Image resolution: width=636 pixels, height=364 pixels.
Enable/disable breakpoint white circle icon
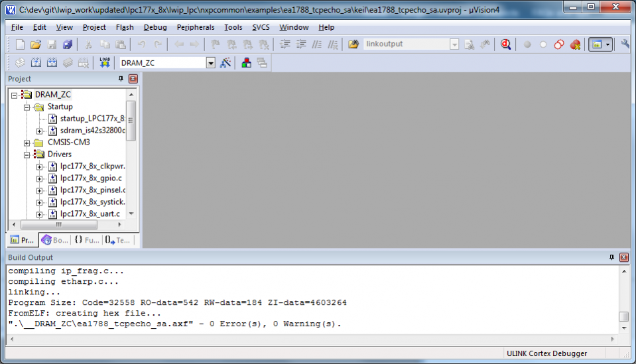543,44
